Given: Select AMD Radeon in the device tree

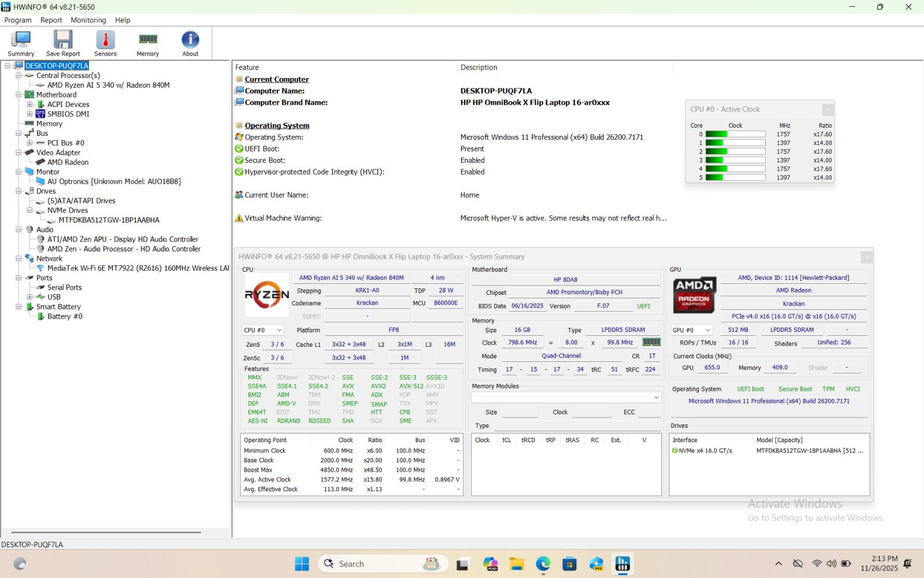Looking at the screenshot, I should (68, 162).
